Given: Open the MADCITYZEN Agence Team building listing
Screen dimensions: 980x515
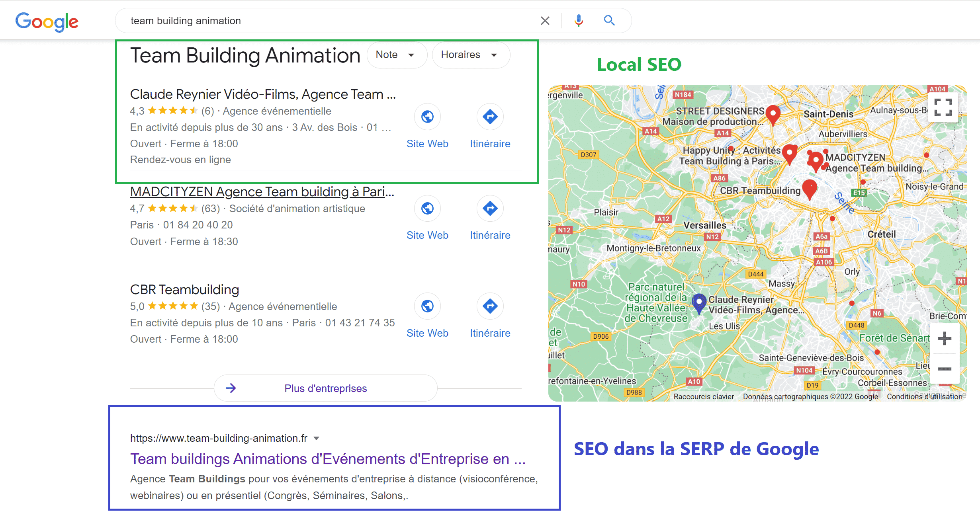Looking at the screenshot, I should click(x=262, y=192).
